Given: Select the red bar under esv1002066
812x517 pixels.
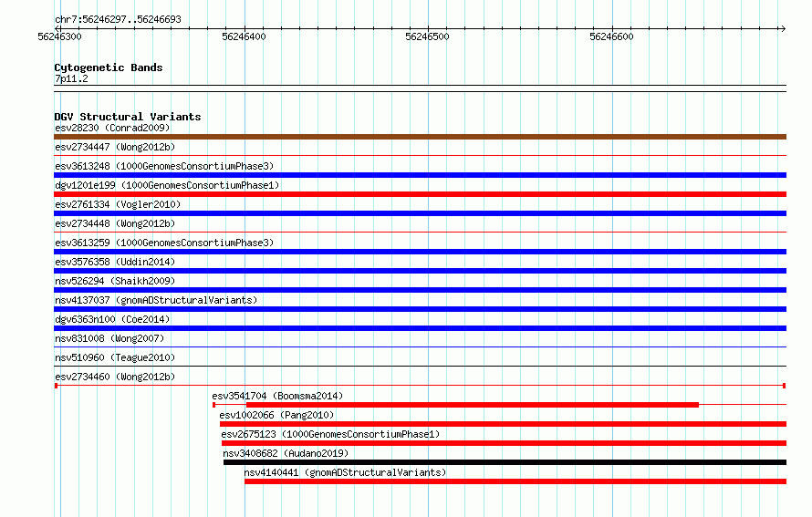Looking at the screenshot, I should pos(504,424).
